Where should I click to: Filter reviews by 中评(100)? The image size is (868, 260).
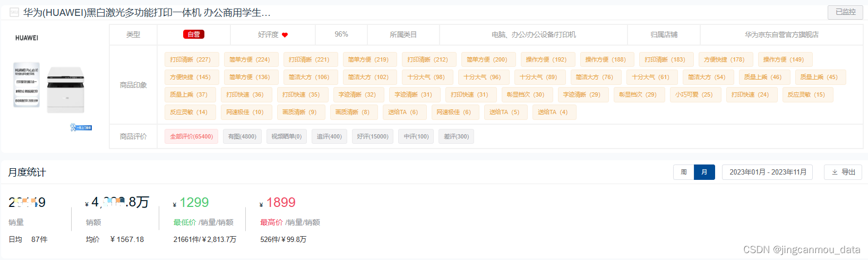[416, 136]
